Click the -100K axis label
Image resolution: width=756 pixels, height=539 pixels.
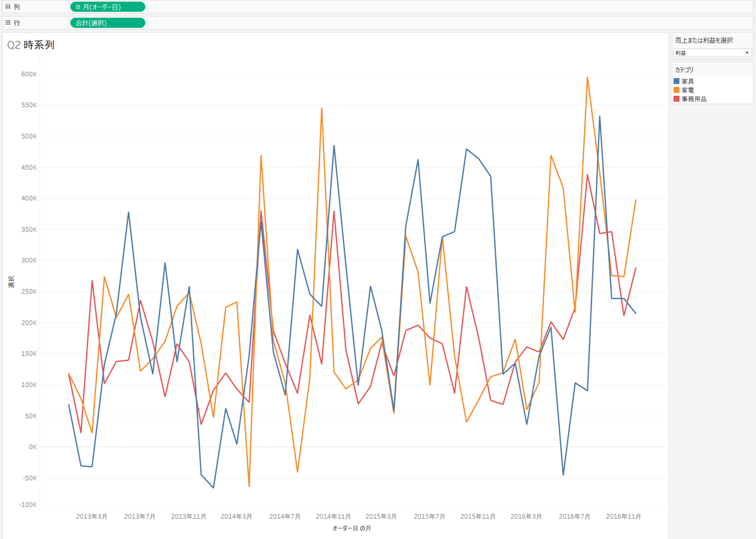click(29, 505)
